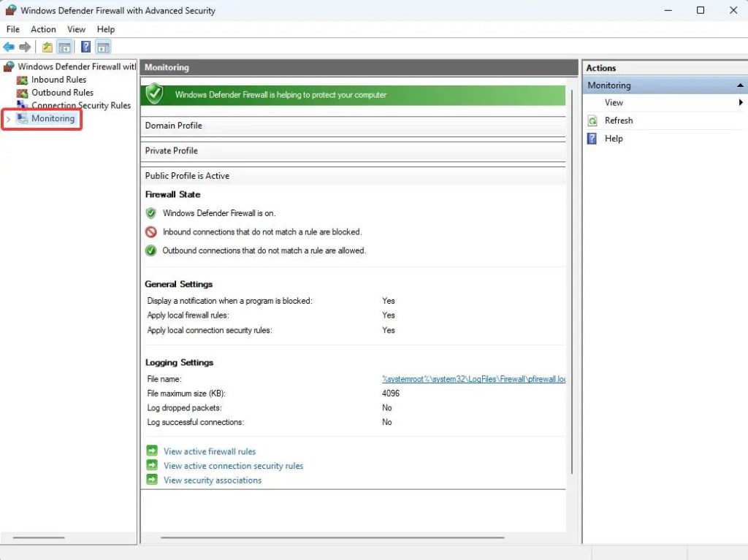Toggle the Show/Hide Console Tree icon
Image resolution: width=748 pixels, height=560 pixels.
point(64,47)
